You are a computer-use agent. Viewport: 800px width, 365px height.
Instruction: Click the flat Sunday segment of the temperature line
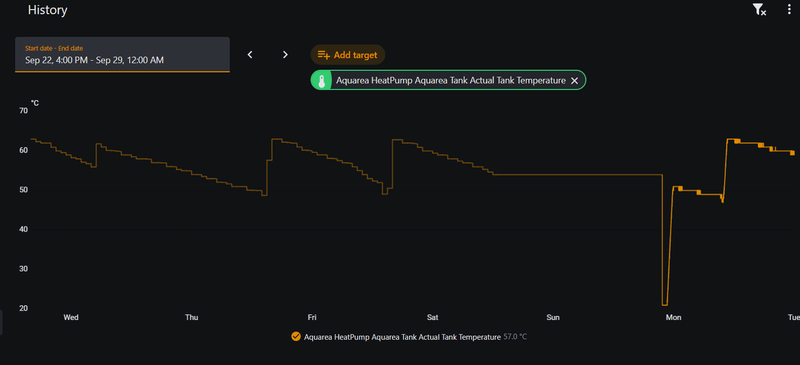point(577,175)
